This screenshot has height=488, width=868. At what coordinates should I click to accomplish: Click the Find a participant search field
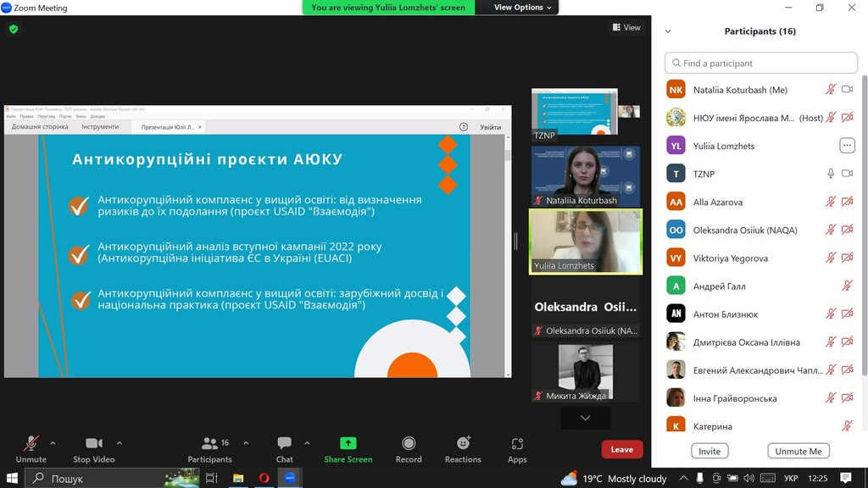[x=760, y=63]
